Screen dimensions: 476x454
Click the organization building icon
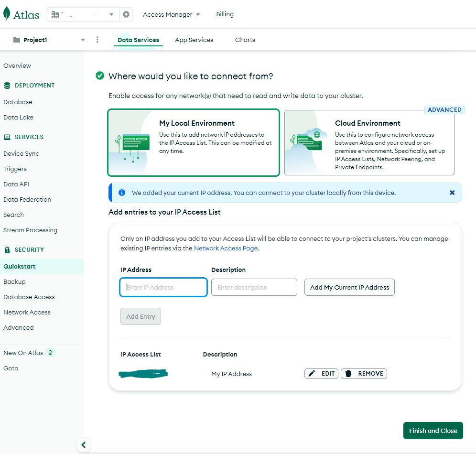click(55, 14)
